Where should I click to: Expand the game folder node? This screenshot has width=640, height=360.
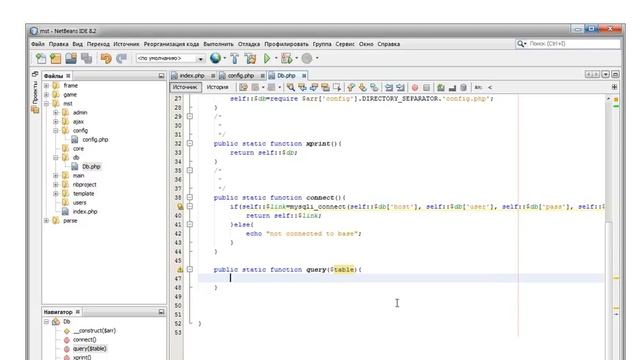[x=47, y=95]
